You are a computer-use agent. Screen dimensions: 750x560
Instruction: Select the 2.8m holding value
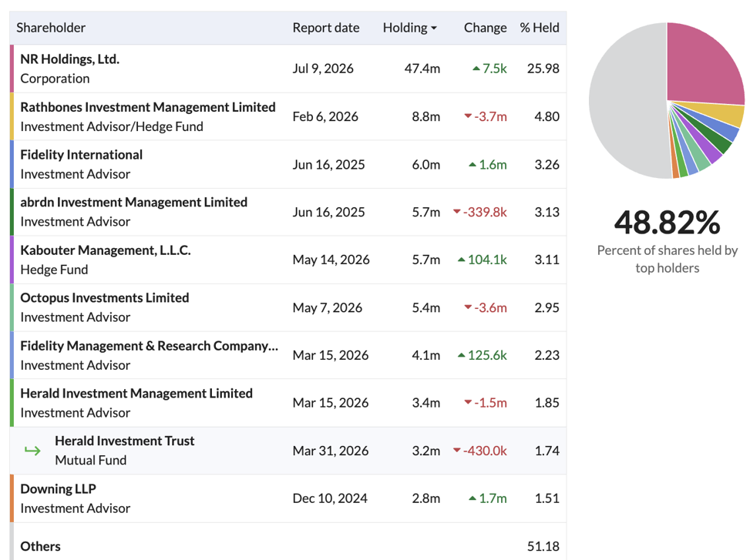pyautogui.click(x=425, y=498)
